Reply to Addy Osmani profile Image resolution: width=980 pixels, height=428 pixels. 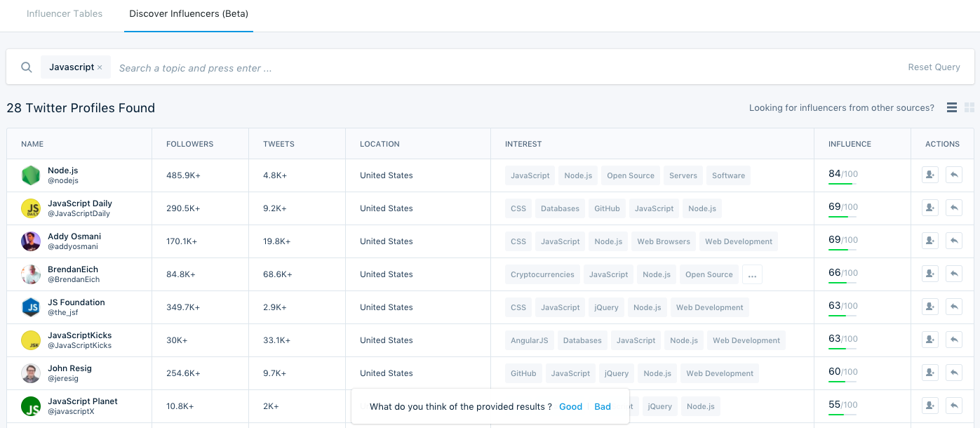click(954, 241)
